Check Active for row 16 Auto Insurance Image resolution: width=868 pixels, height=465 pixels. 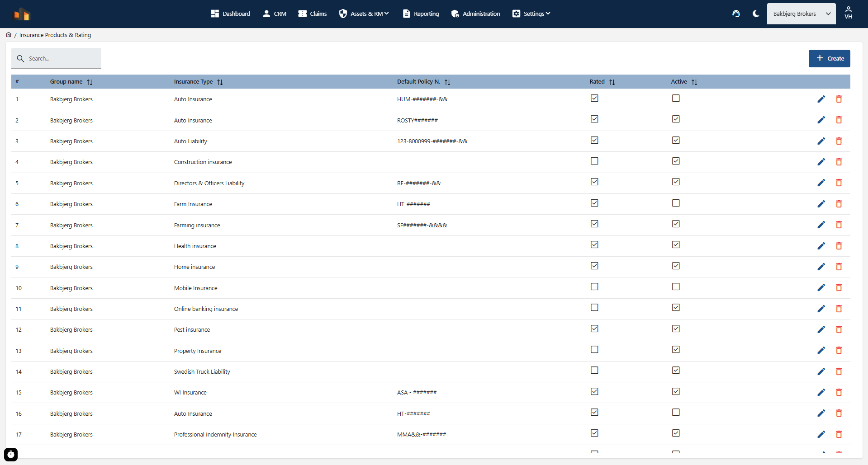tap(676, 412)
